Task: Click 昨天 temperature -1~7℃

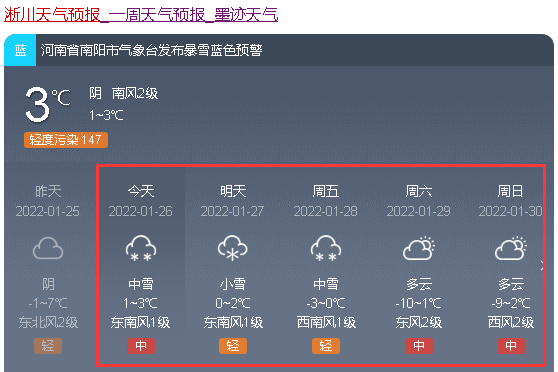Action: coord(48,303)
